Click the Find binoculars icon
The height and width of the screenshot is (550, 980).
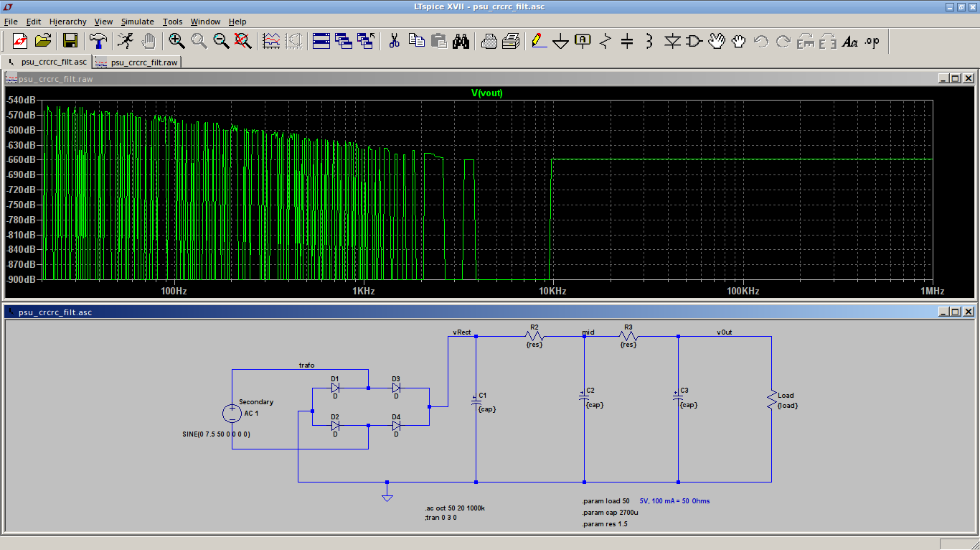coord(461,41)
